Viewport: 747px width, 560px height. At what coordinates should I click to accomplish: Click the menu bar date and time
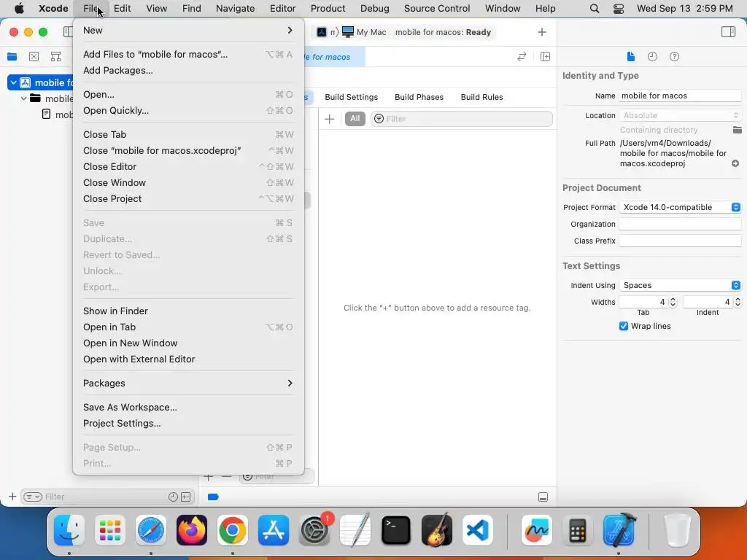684,9
